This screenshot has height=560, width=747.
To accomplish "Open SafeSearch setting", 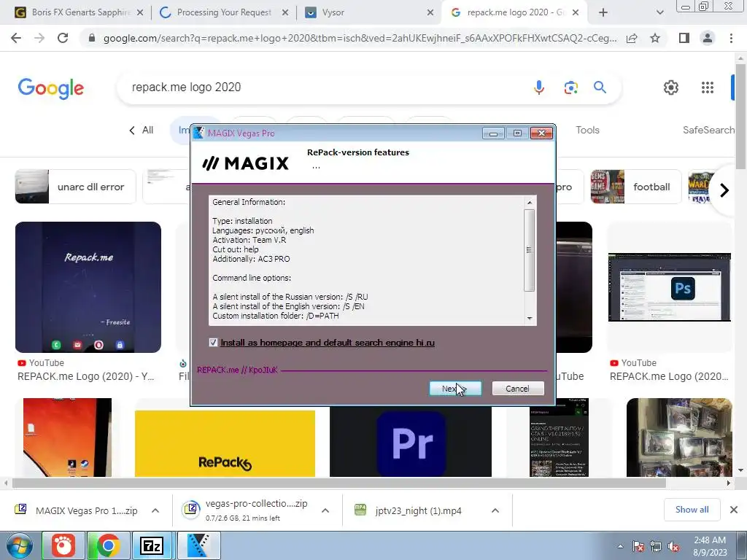I will tap(708, 130).
